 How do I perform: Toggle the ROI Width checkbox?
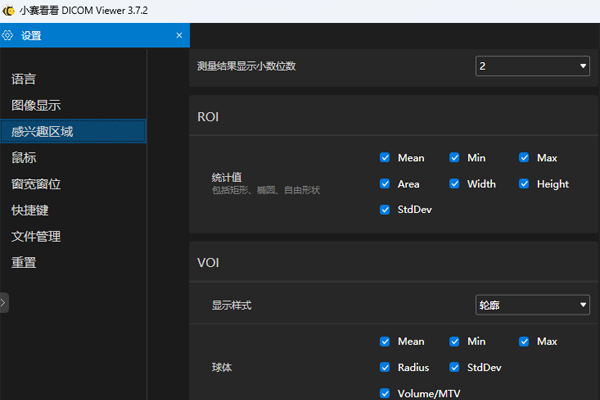454,184
